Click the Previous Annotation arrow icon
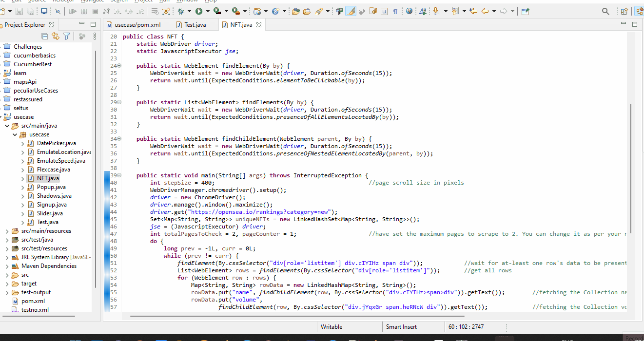 454,11
